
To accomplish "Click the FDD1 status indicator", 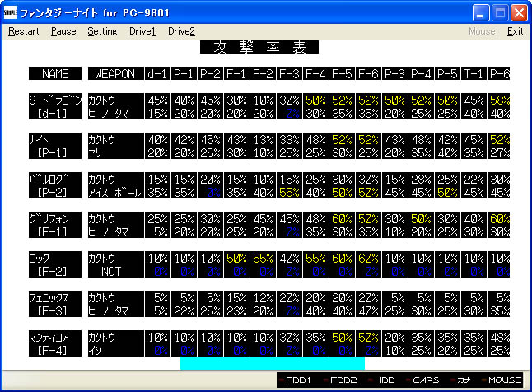I will [295, 380].
